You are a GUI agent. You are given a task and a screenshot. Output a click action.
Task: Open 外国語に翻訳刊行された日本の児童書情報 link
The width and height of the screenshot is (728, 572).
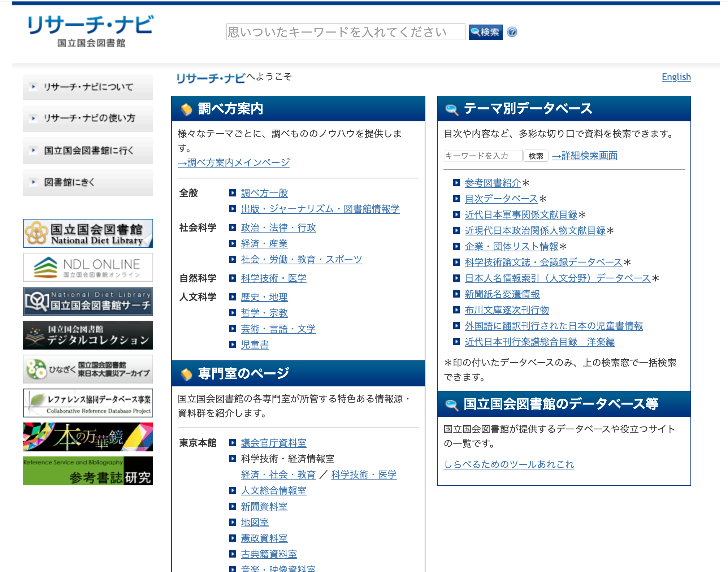tap(554, 326)
